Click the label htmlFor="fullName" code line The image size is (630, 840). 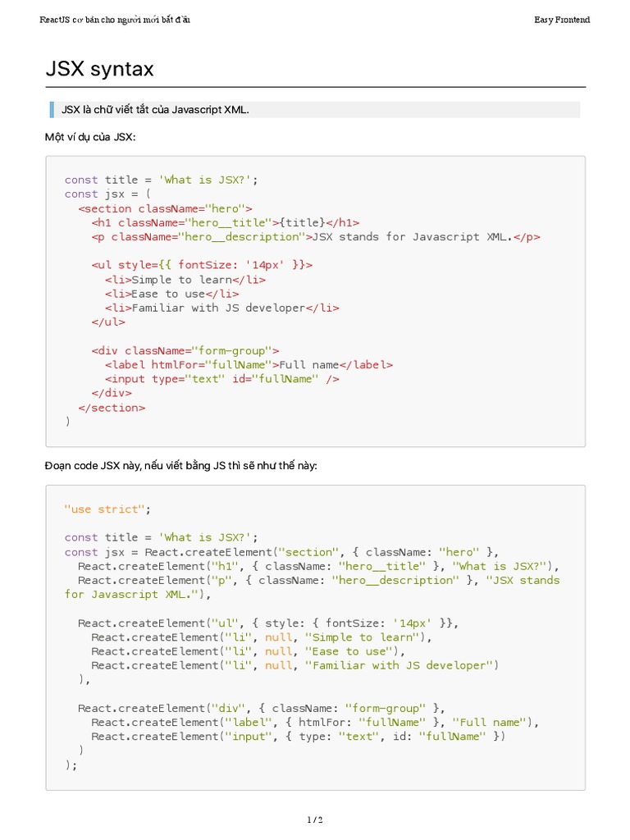point(249,364)
